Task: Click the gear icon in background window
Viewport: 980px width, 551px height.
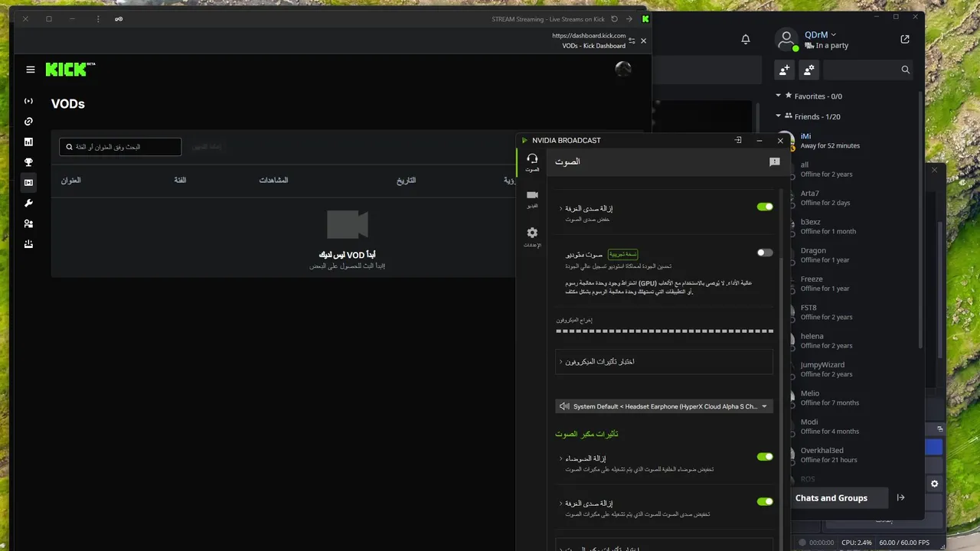Action: pos(934,484)
